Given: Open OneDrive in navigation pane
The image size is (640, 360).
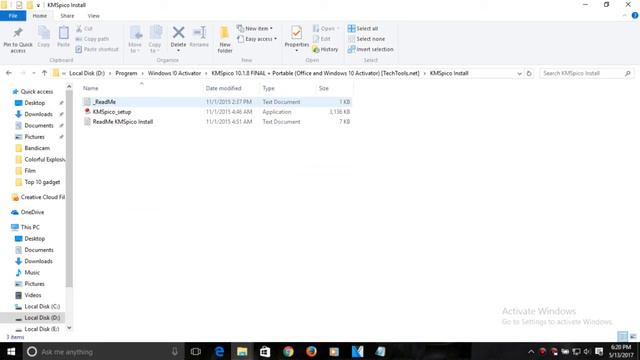Looking at the screenshot, I should (32, 212).
